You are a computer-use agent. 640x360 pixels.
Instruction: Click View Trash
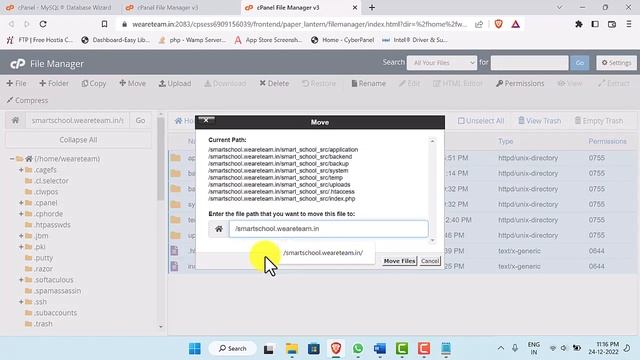pos(539,121)
